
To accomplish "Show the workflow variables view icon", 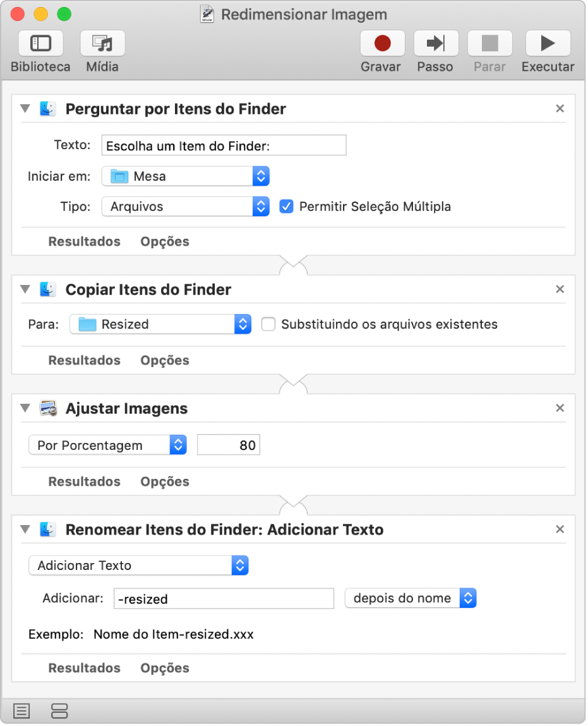I will pyautogui.click(x=59, y=711).
